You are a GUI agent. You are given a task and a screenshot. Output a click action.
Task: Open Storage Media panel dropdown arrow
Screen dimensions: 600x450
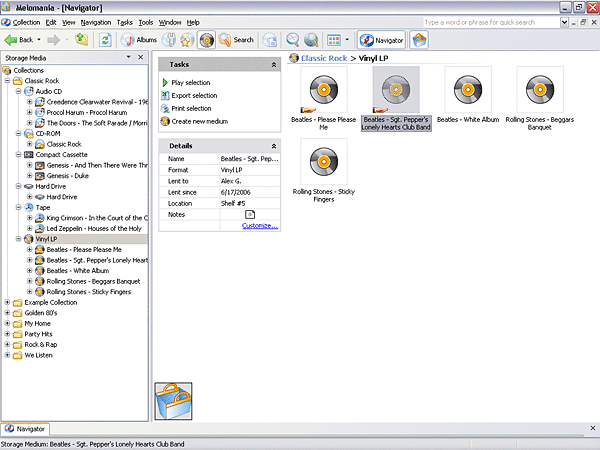pyautogui.click(x=129, y=57)
